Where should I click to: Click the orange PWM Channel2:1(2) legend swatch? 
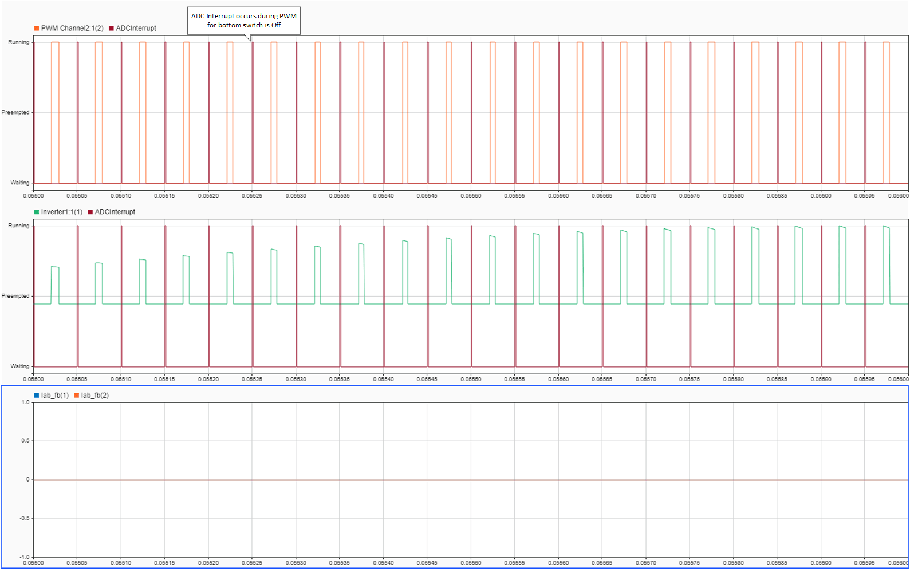coord(37,28)
